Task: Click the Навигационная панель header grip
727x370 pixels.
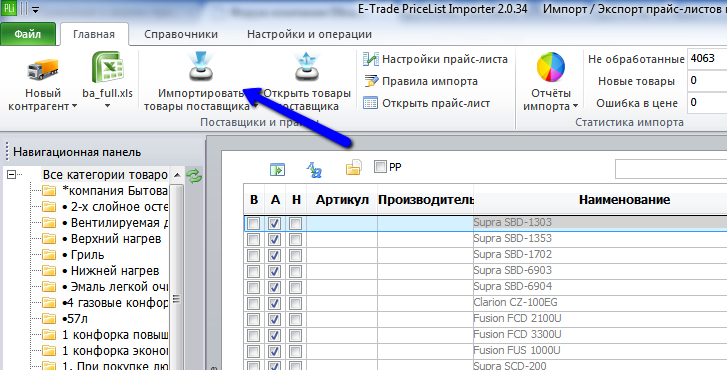Action: click(7, 152)
